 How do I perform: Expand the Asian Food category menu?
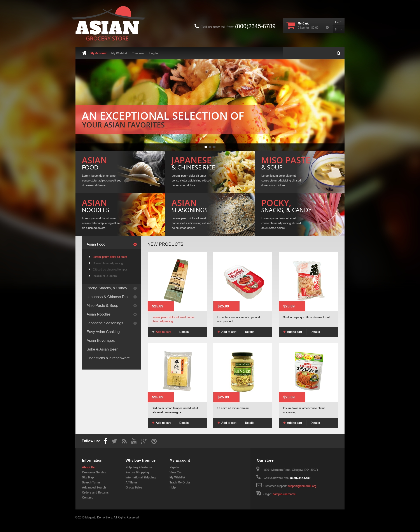(136, 244)
